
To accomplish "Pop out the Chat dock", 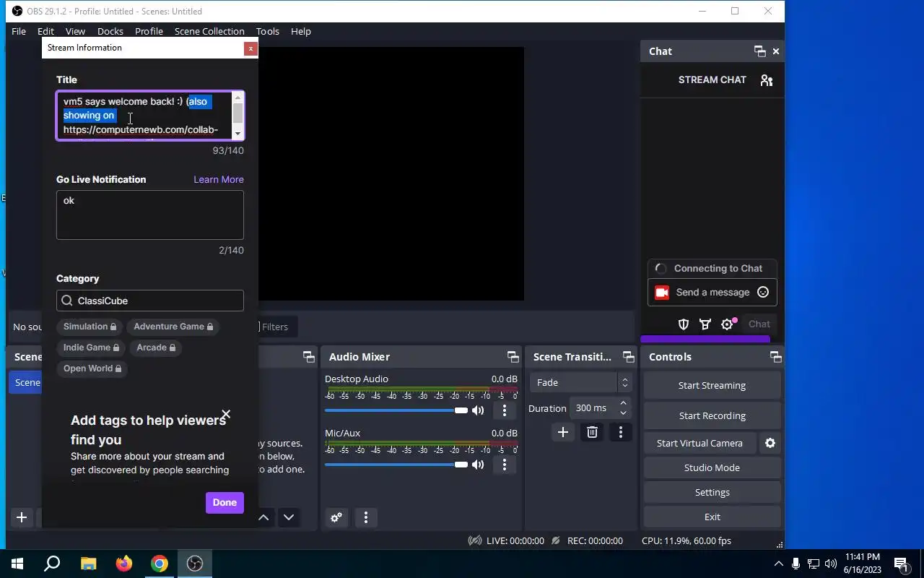I will 759,51.
